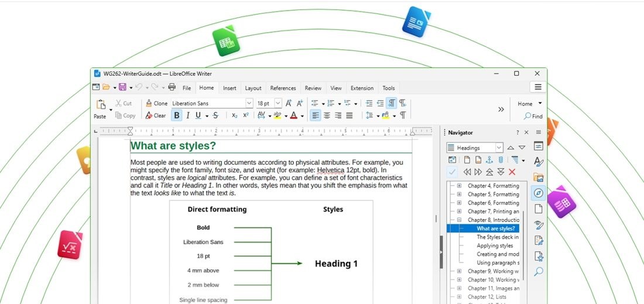Toggle Underline formatting

pyautogui.click(x=198, y=116)
